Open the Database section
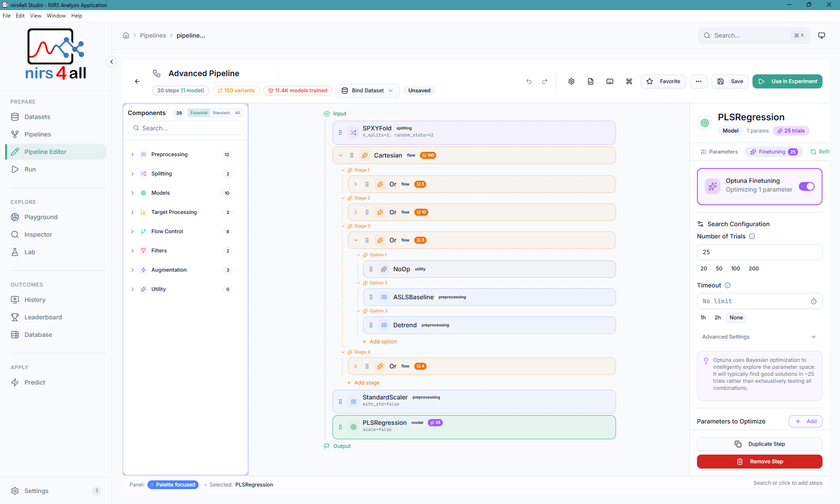Viewport: 840px width, 504px height. [x=38, y=335]
